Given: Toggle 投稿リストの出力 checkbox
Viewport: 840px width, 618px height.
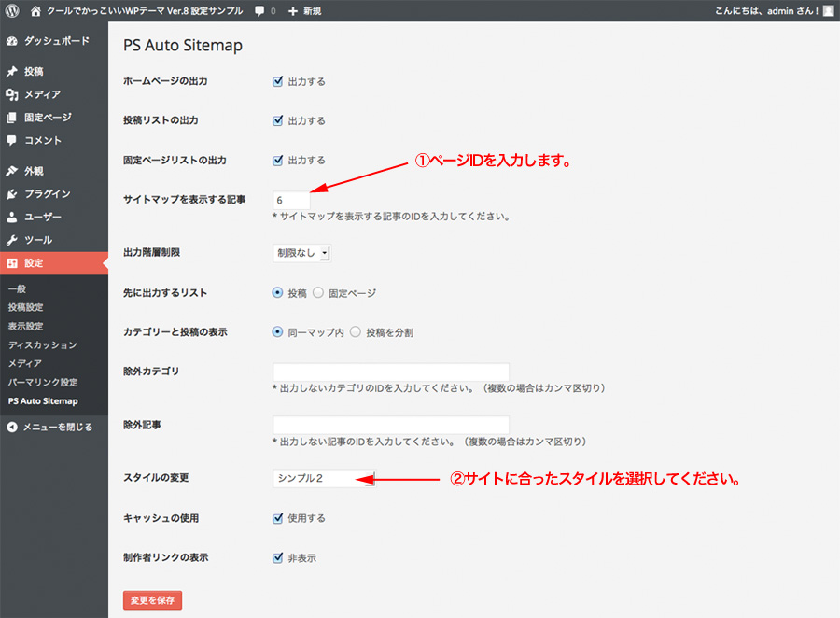Looking at the screenshot, I should point(277,120).
